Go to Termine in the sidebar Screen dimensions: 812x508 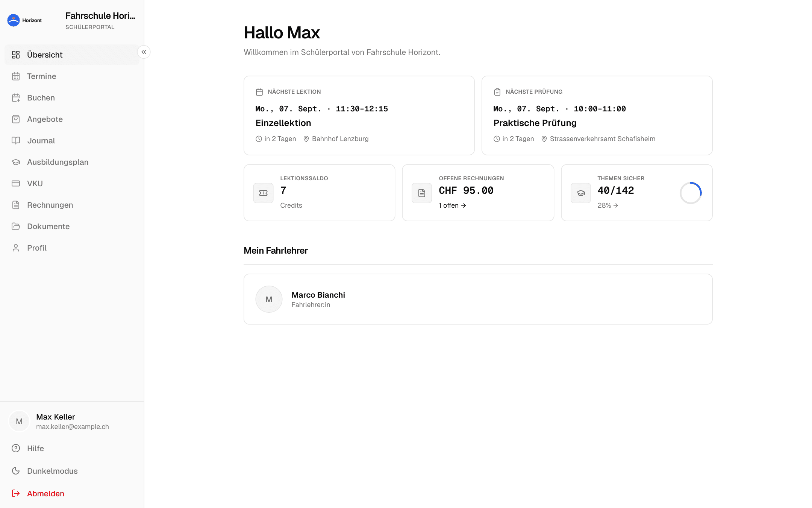(72, 76)
